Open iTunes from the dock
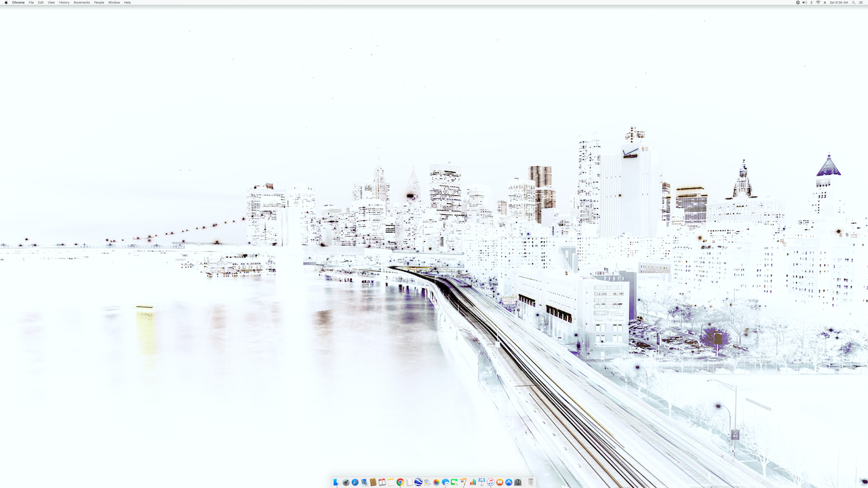Viewport: 868px width, 488px height. click(x=490, y=482)
